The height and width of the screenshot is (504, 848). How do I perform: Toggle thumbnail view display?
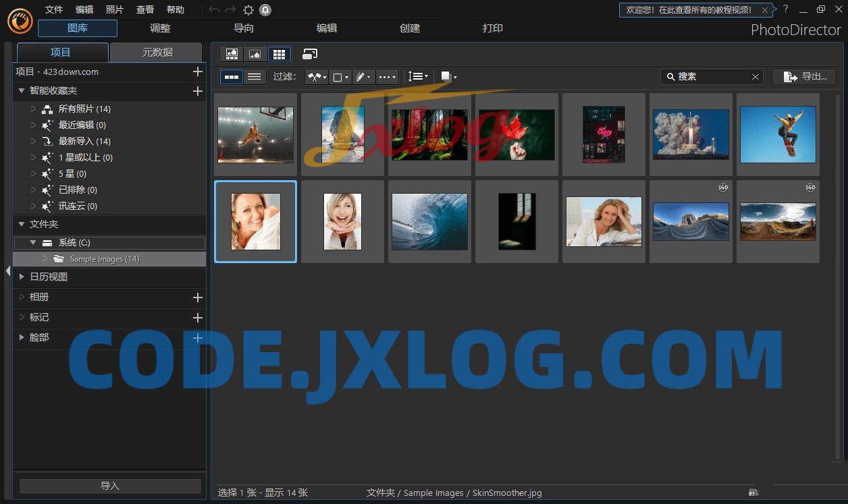[x=232, y=77]
